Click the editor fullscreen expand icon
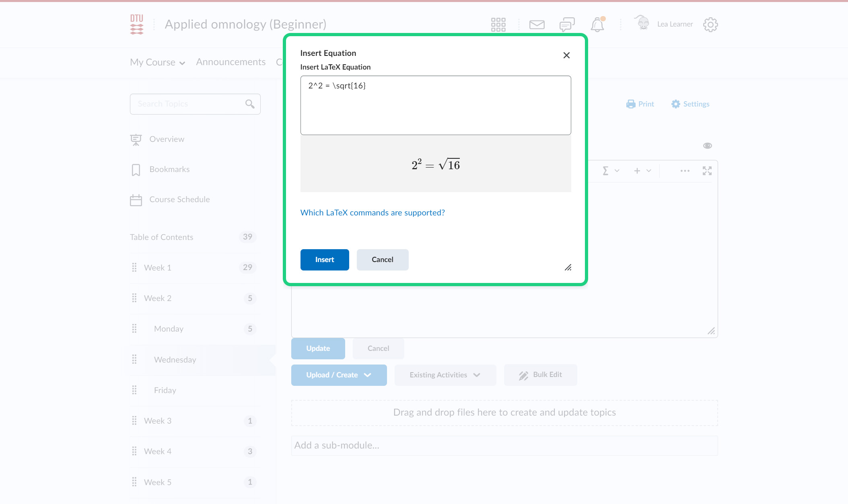 coord(707,171)
